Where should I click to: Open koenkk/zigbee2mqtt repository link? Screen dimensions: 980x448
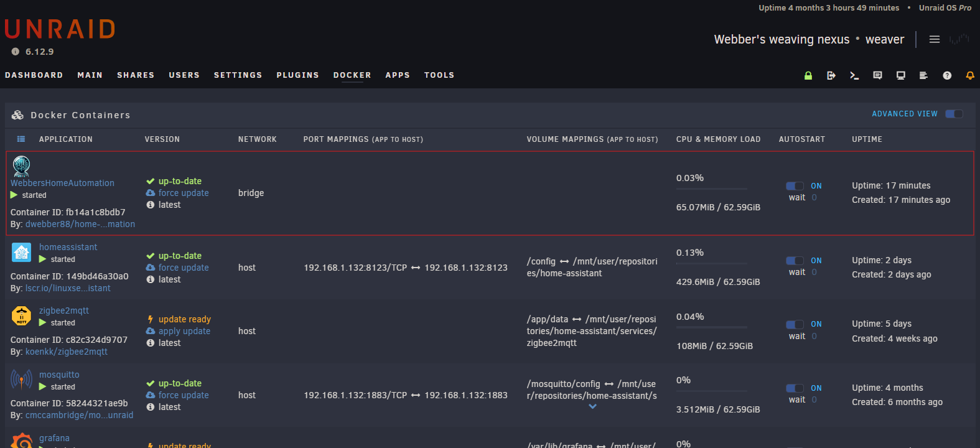[x=67, y=352]
